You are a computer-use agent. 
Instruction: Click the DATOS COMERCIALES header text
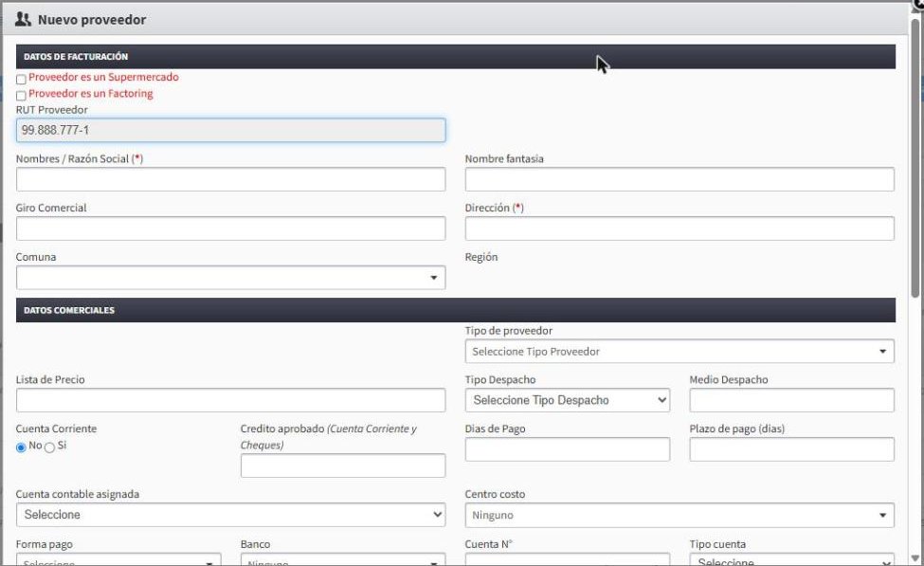[69, 310]
